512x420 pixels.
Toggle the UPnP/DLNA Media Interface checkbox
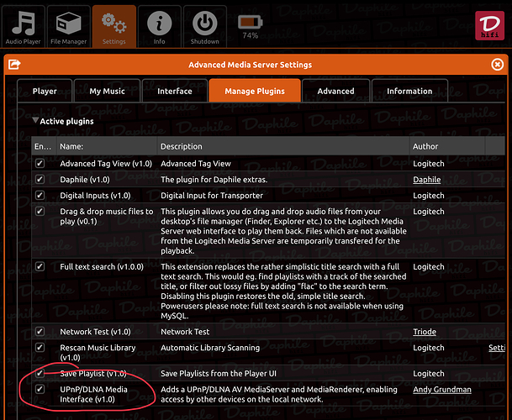pos(40,389)
